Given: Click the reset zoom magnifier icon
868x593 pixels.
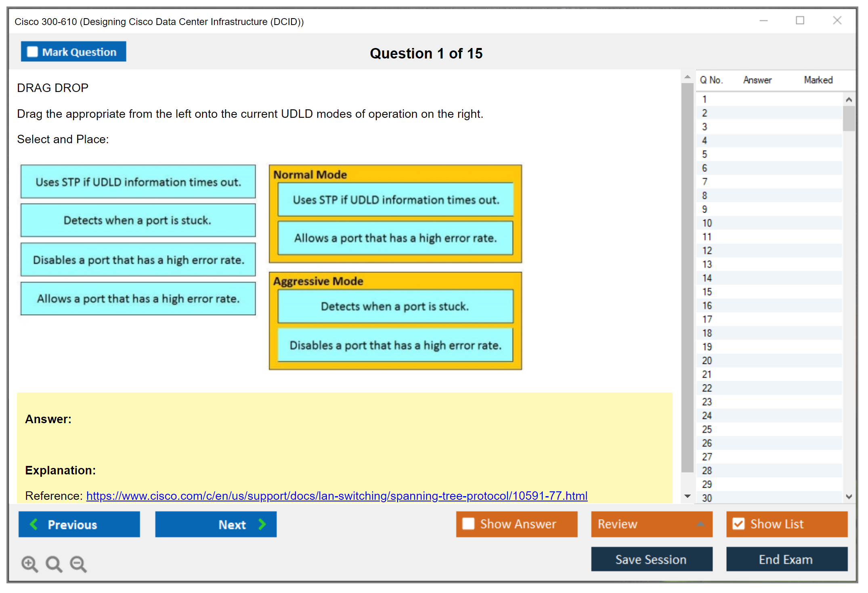Looking at the screenshot, I should (x=54, y=564).
